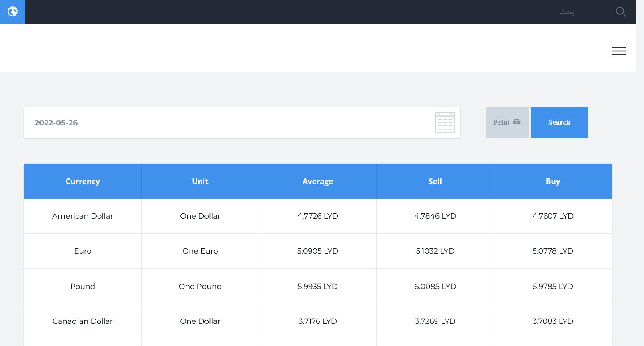This screenshot has width=644, height=346.
Task: Click Pound average rate 5.9935 LYD
Action: pyautogui.click(x=317, y=286)
